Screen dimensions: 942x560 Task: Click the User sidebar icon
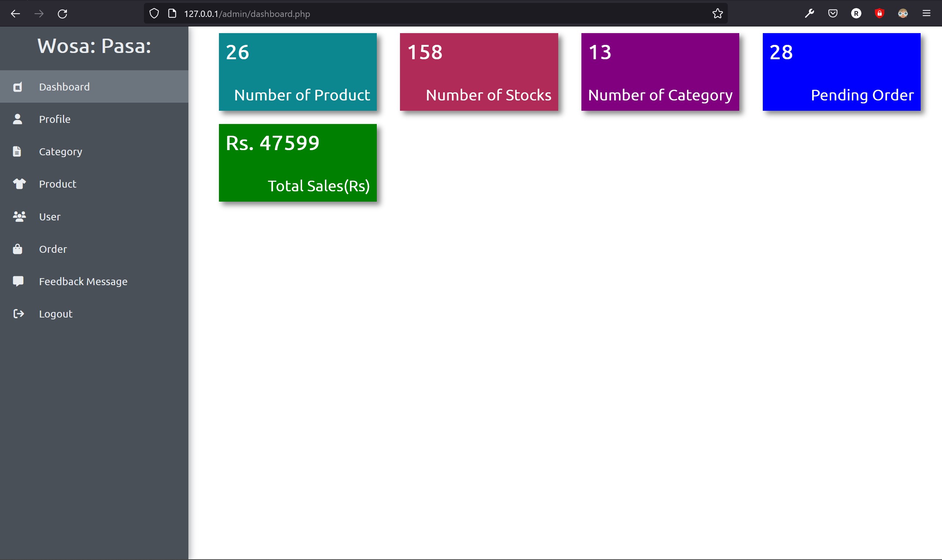(18, 216)
